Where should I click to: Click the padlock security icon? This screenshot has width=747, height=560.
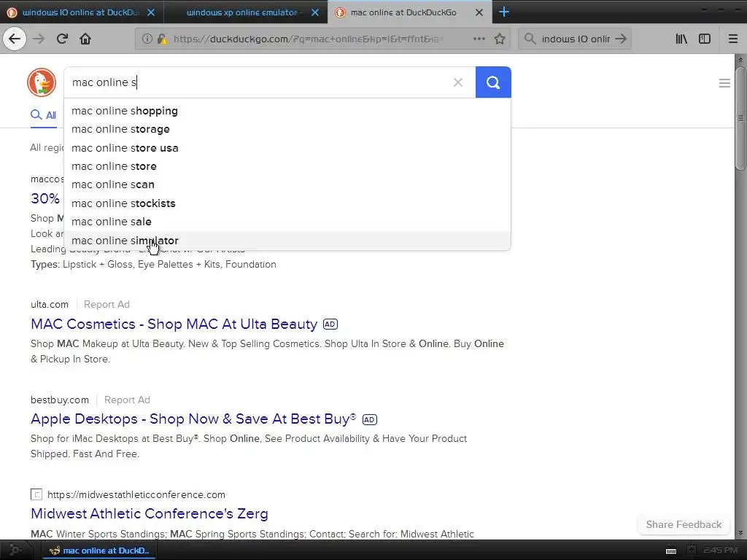(162, 39)
